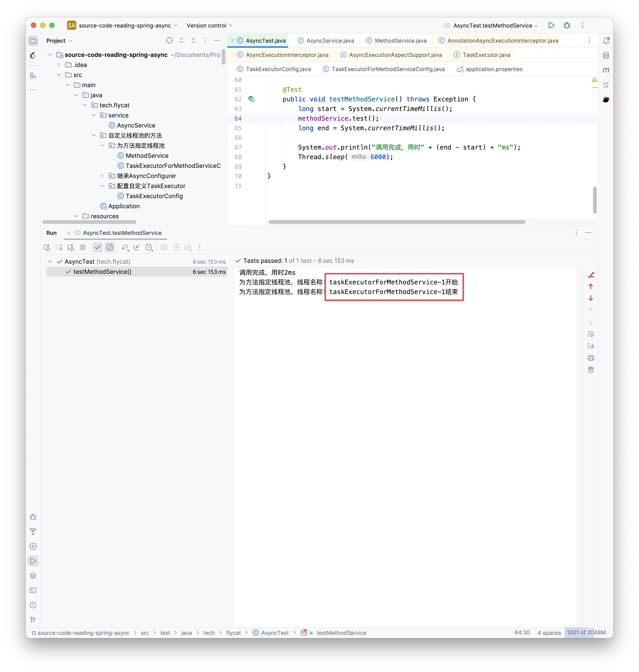Toggle Show Ignored tests button
Screen dimensions: 639x672
click(x=110, y=247)
